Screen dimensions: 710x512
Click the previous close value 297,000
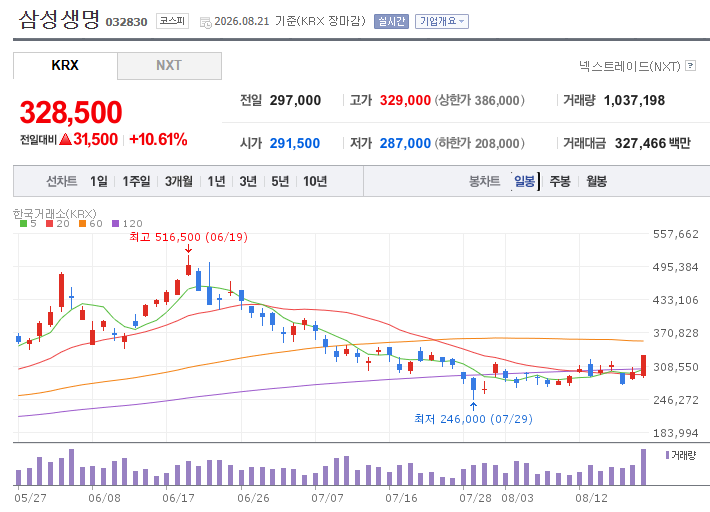click(295, 100)
